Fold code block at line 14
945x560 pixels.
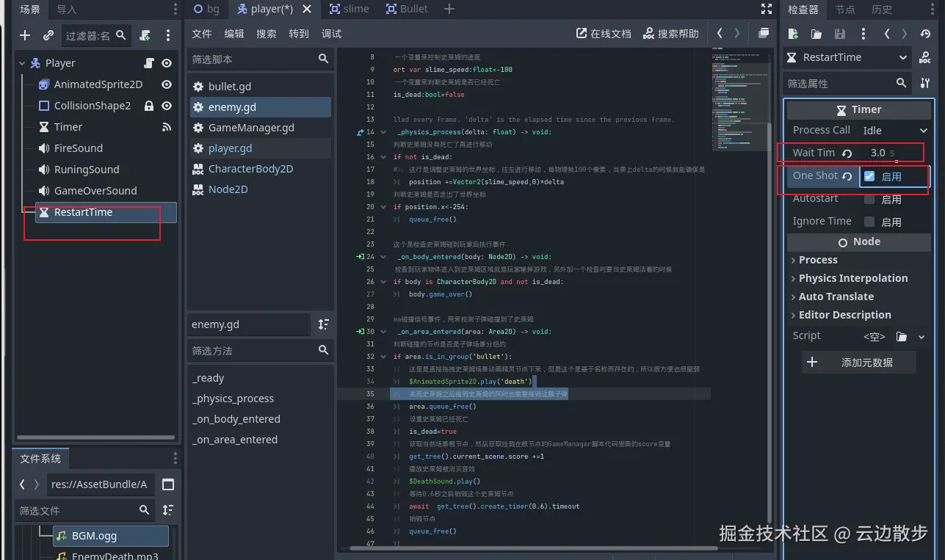pyautogui.click(x=383, y=132)
